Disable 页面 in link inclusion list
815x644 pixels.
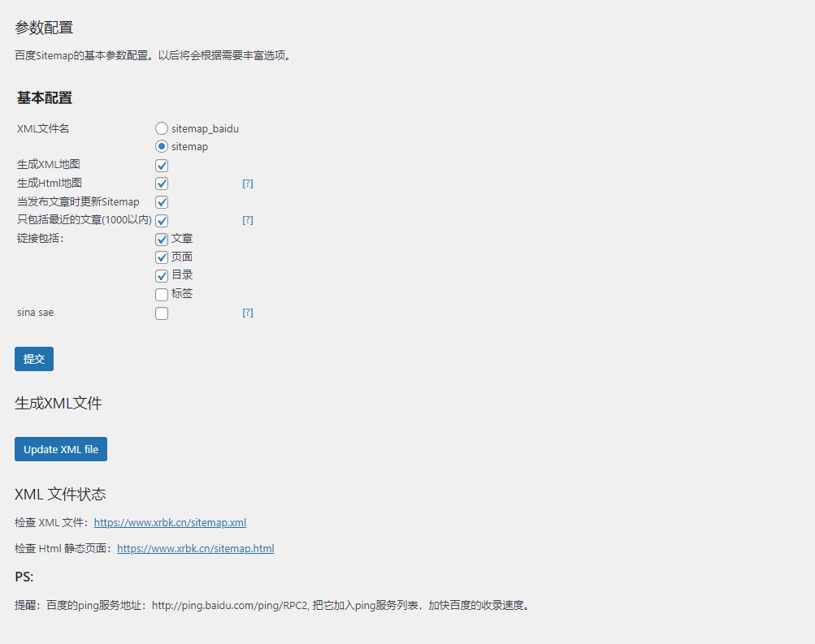tap(161, 257)
